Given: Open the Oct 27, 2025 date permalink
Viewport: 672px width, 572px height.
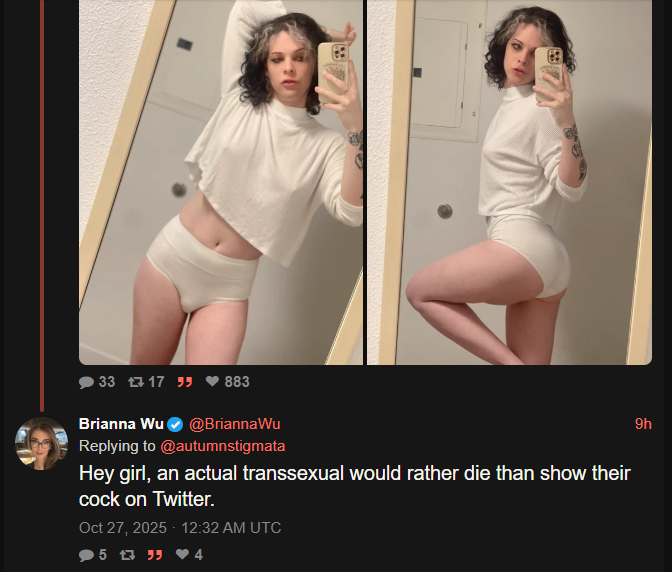Looking at the screenshot, I should click(123, 527).
